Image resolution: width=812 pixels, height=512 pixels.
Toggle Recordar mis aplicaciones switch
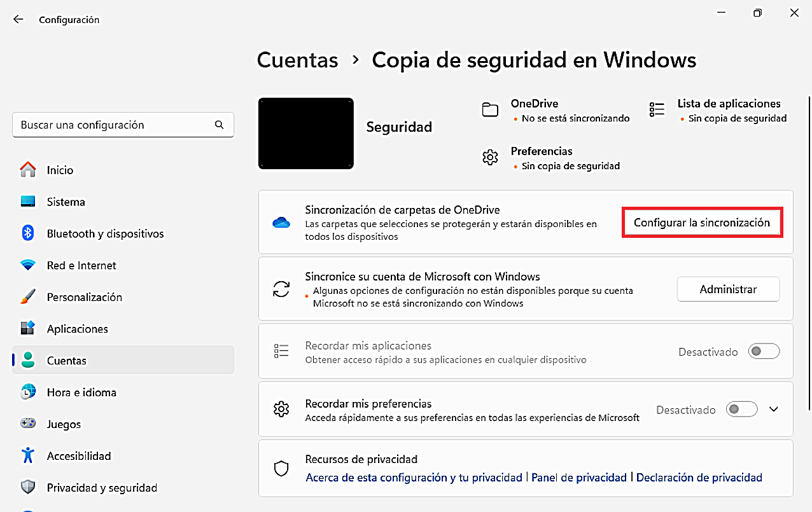(764, 352)
